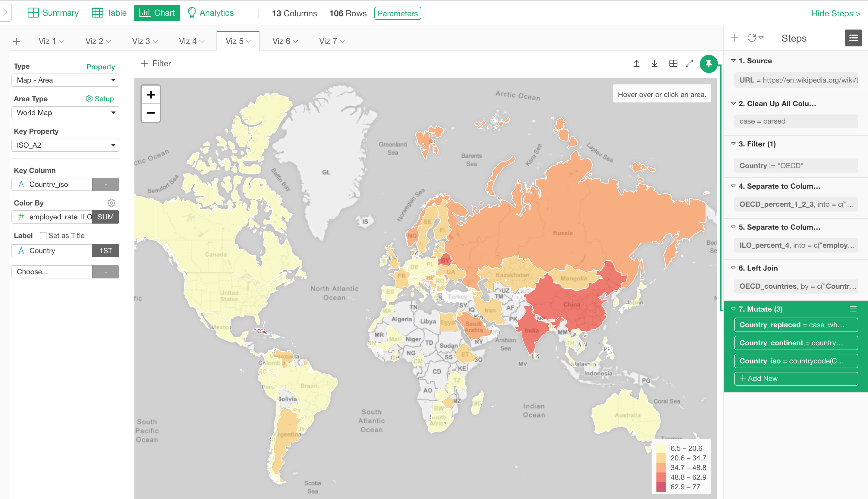Viewport: 868px width, 499px height.
Task: Click the download chart icon
Action: pyautogui.click(x=654, y=63)
